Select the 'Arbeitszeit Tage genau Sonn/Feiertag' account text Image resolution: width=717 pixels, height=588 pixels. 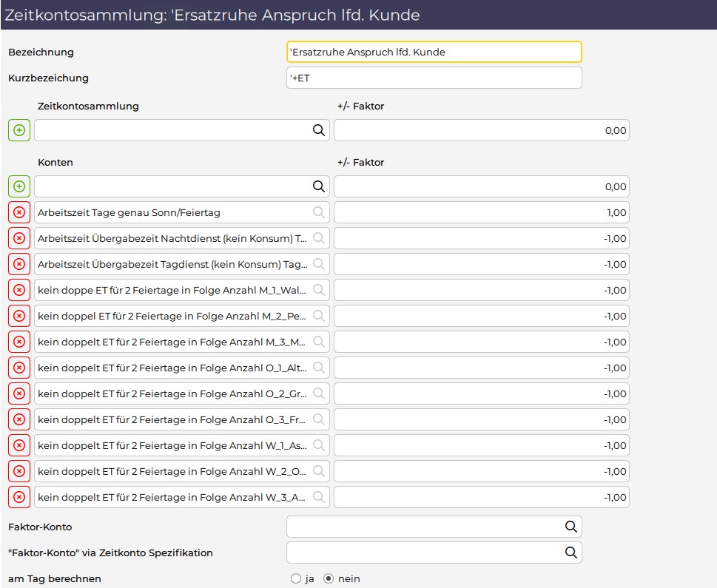point(129,212)
